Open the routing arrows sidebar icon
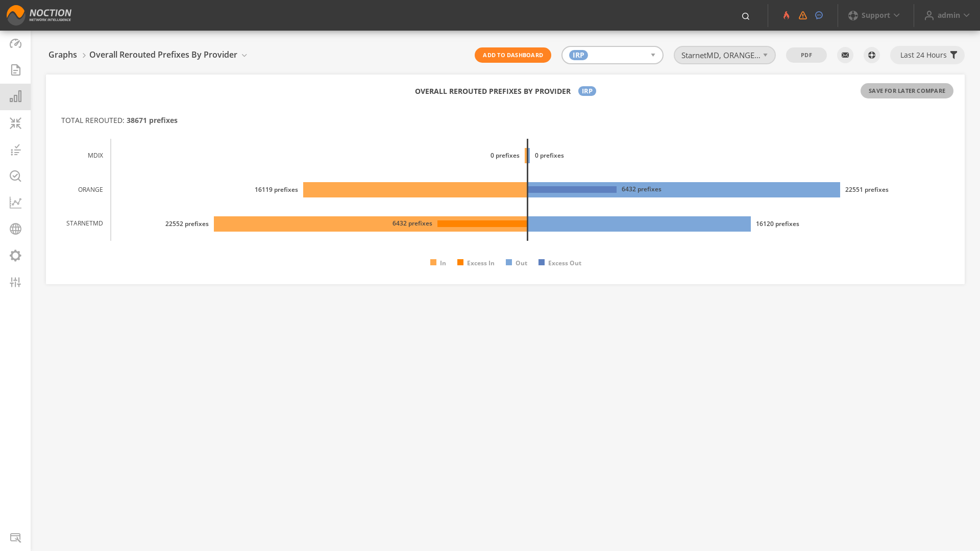Image resolution: width=980 pixels, height=551 pixels. coord(15,123)
